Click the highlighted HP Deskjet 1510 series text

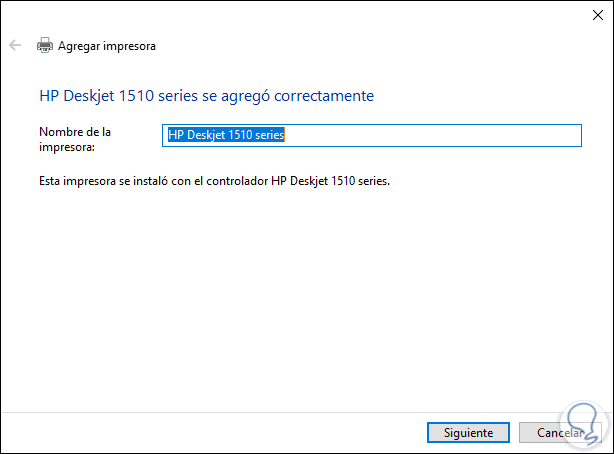click(227, 135)
